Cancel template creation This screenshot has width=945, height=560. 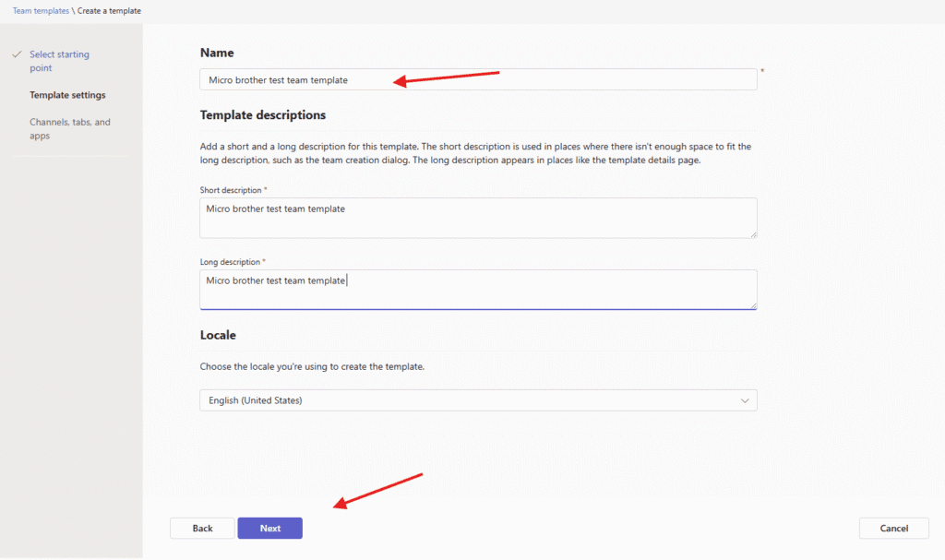click(893, 529)
